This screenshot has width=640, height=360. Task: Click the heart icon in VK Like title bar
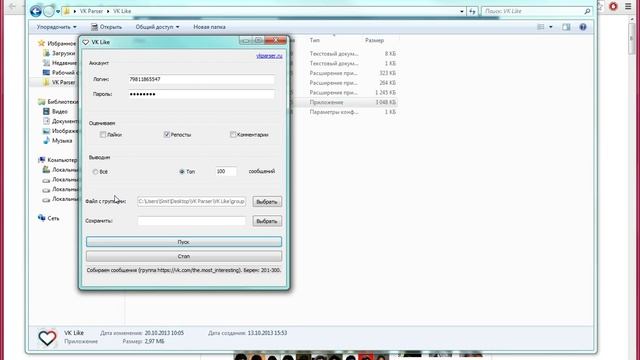(x=86, y=42)
